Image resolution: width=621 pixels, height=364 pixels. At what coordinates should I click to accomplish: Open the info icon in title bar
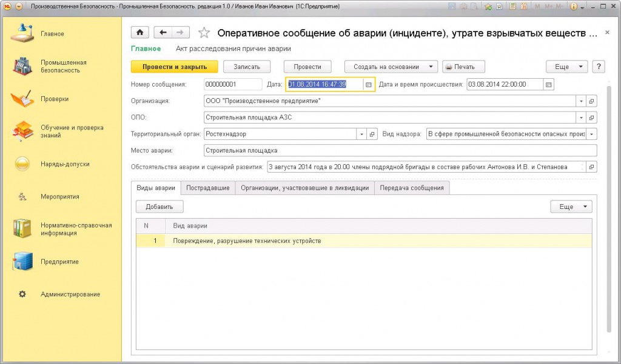click(x=573, y=7)
